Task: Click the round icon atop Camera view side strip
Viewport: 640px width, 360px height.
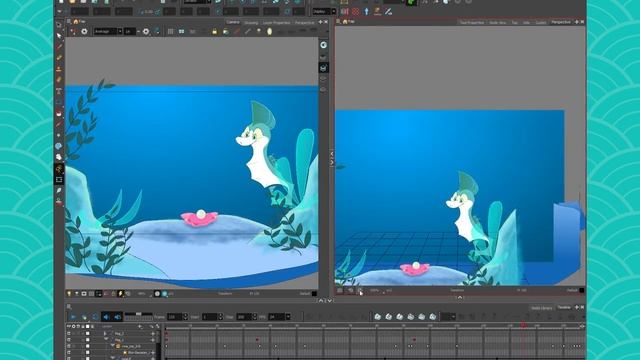Action: click(x=324, y=45)
